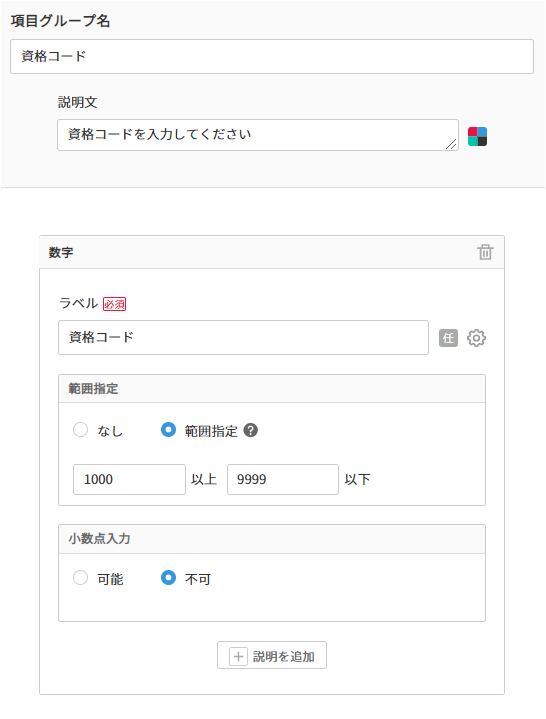Click the 説明文 text area
Image resolution: width=546 pixels, height=719 pixels.
[258, 135]
